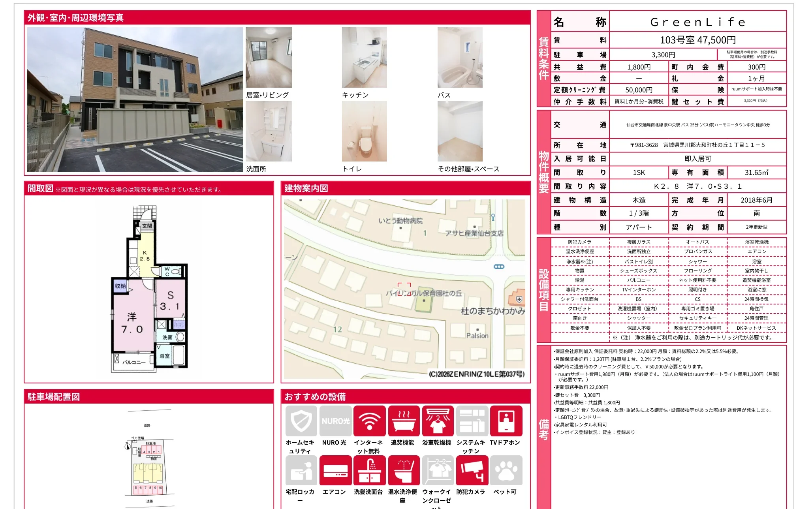Click the Palsion label on the map

[477, 336]
